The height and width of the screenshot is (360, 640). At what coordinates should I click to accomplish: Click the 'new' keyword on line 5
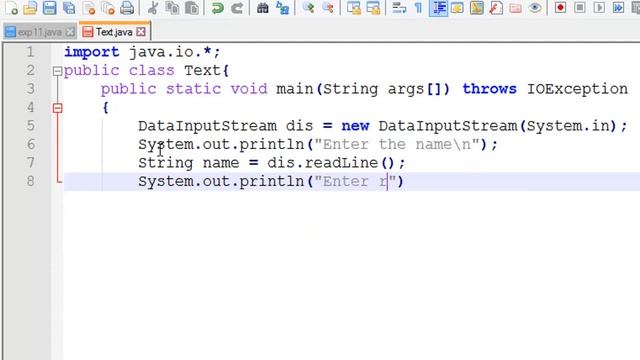[356, 126]
